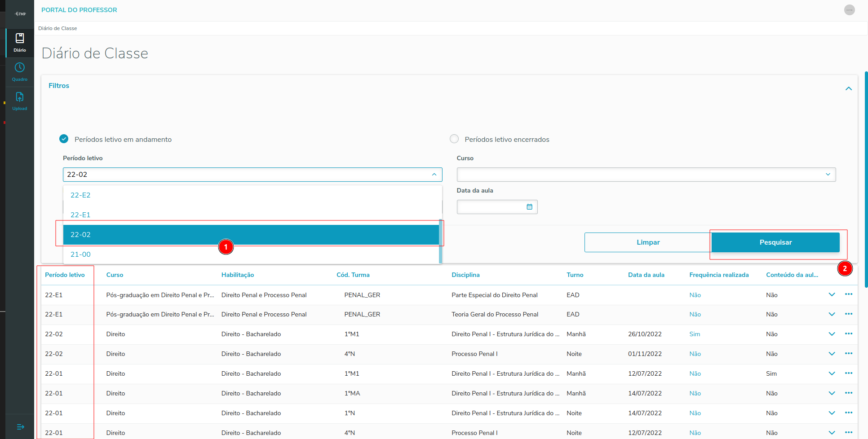Image resolution: width=868 pixels, height=439 pixels.
Task: Click the Pesquisar button
Action: click(775, 242)
